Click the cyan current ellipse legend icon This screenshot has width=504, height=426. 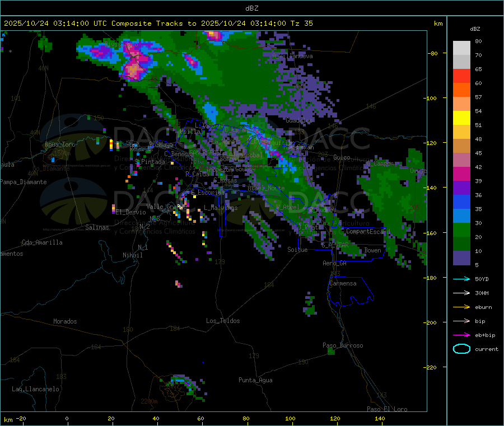(461, 349)
